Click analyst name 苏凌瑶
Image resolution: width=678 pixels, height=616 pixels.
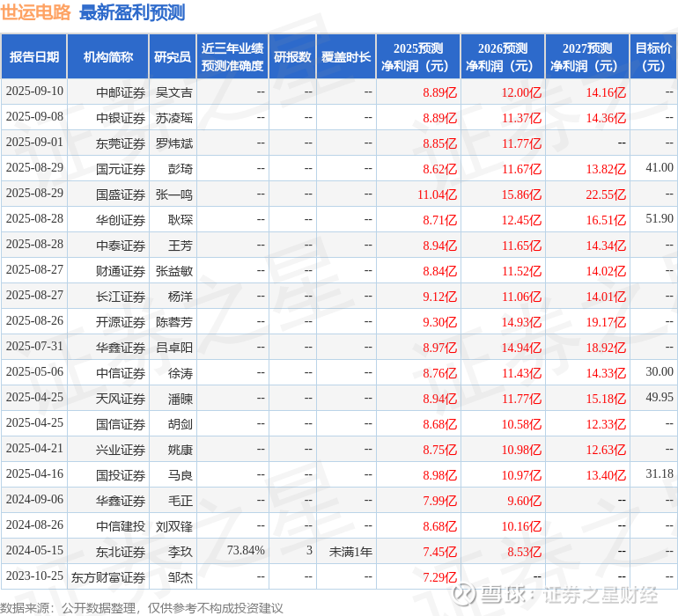[x=173, y=118]
